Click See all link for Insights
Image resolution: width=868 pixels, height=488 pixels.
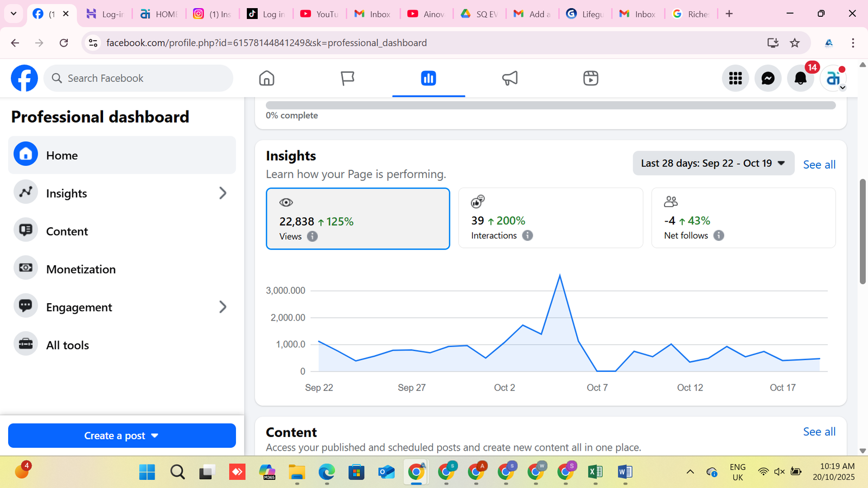click(819, 164)
